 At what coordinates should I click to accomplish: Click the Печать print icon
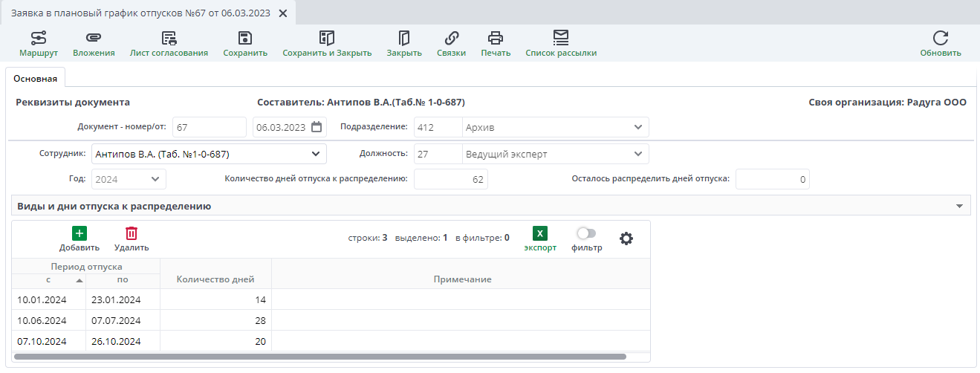click(496, 38)
